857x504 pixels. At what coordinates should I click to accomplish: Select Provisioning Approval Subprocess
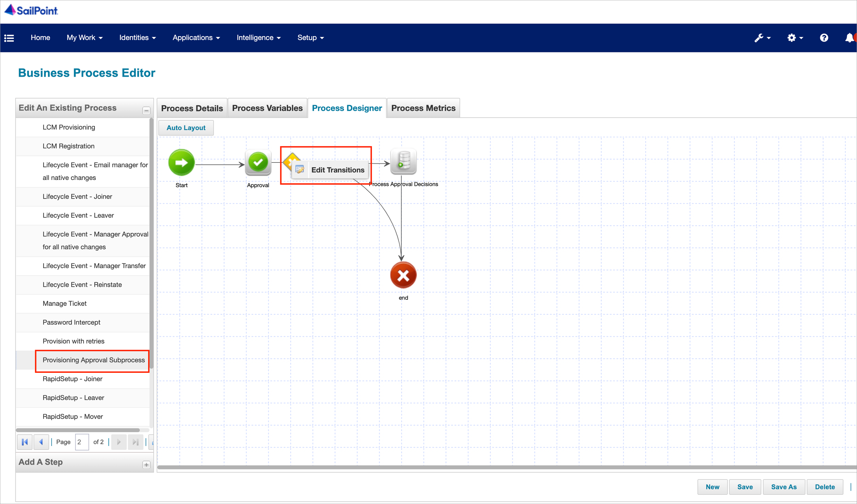click(83, 360)
